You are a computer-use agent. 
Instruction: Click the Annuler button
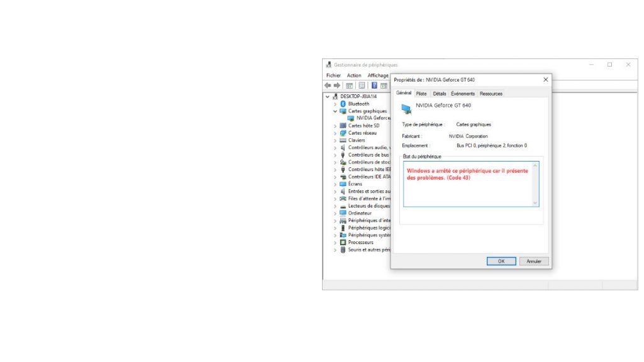click(x=535, y=261)
